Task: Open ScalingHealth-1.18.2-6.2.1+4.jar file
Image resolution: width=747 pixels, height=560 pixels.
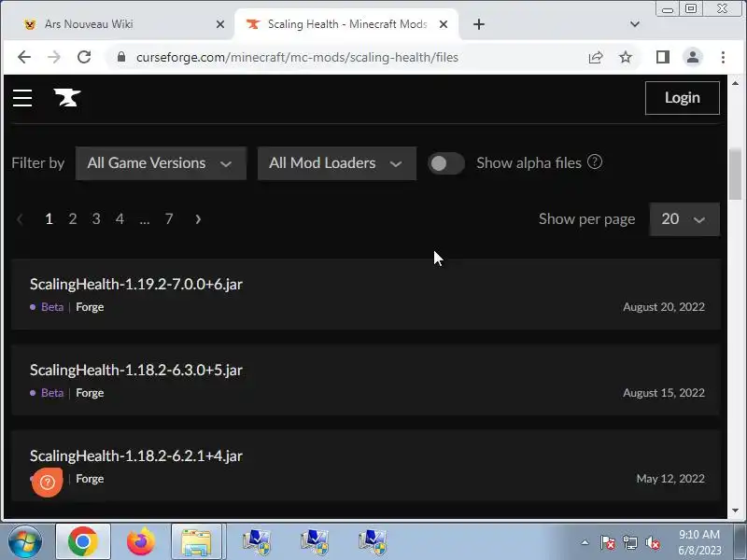Action: coord(136,455)
